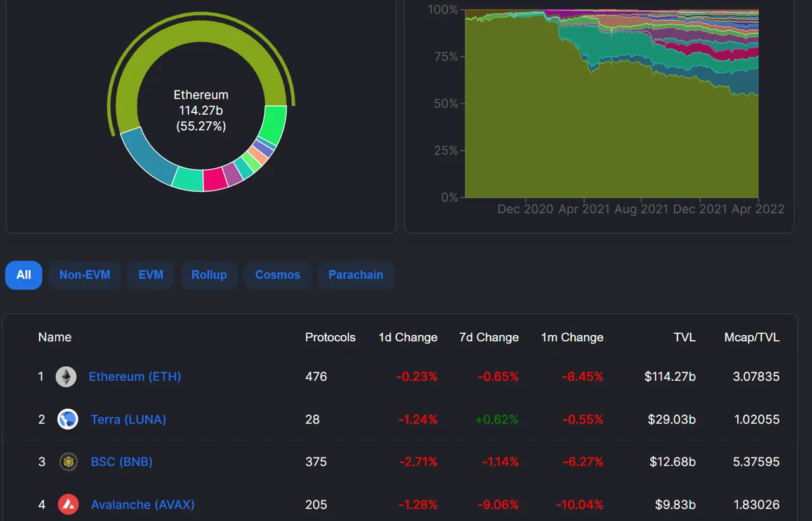The image size is (812, 521).
Task: Click Terra TVL value $29.03b
Action: tap(672, 419)
